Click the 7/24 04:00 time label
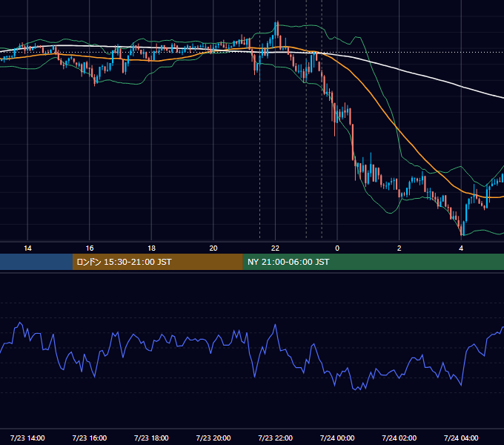 pos(461,438)
